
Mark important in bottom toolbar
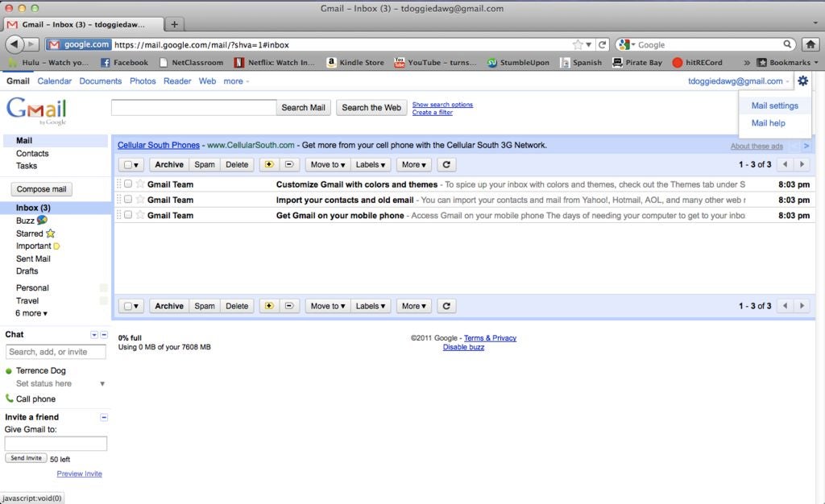[x=269, y=306]
